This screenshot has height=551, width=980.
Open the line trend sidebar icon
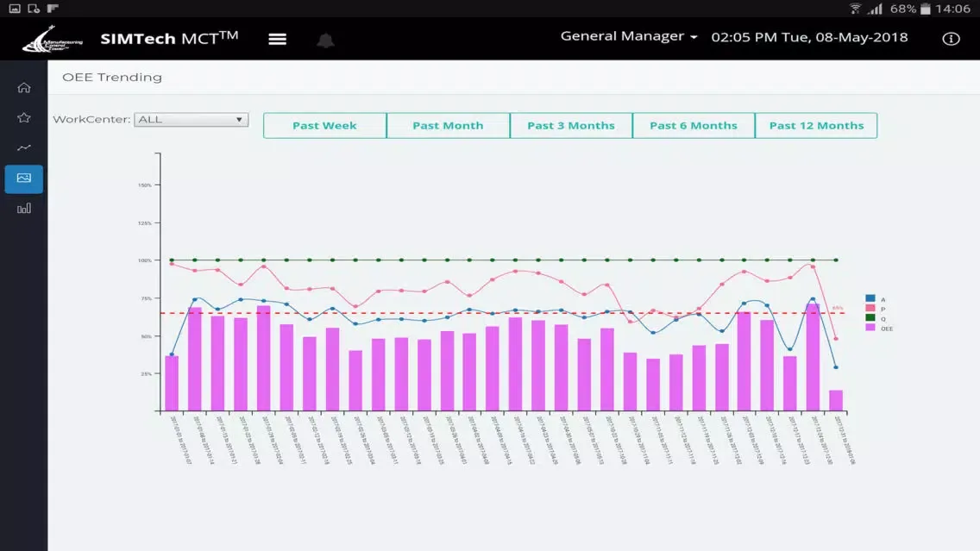click(24, 148)
